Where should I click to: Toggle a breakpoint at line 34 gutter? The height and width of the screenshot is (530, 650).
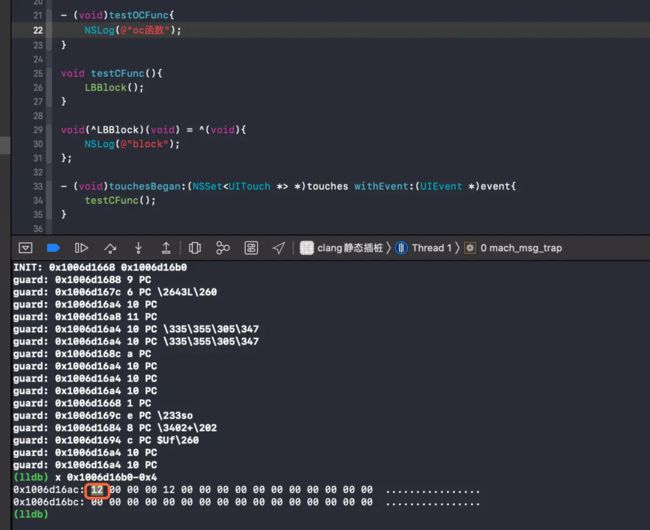(38, 201)
